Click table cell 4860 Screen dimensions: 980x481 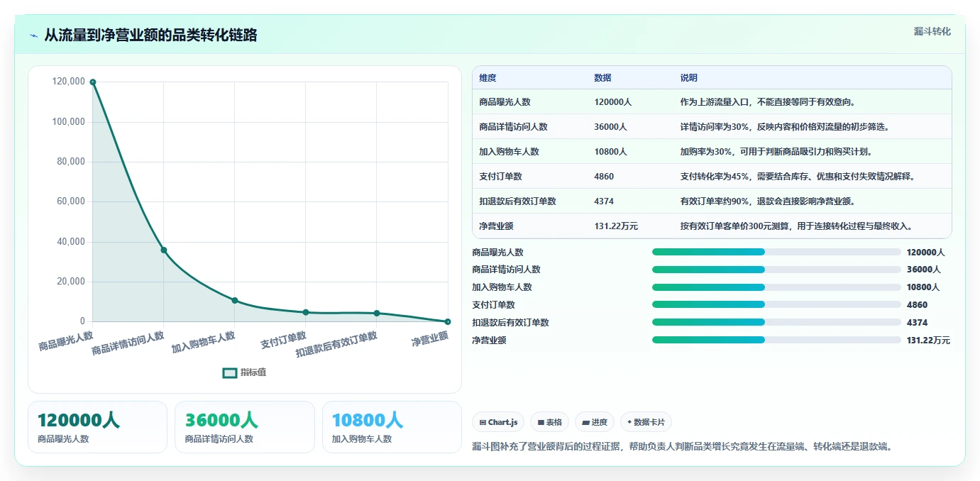(x=604, y=177)
